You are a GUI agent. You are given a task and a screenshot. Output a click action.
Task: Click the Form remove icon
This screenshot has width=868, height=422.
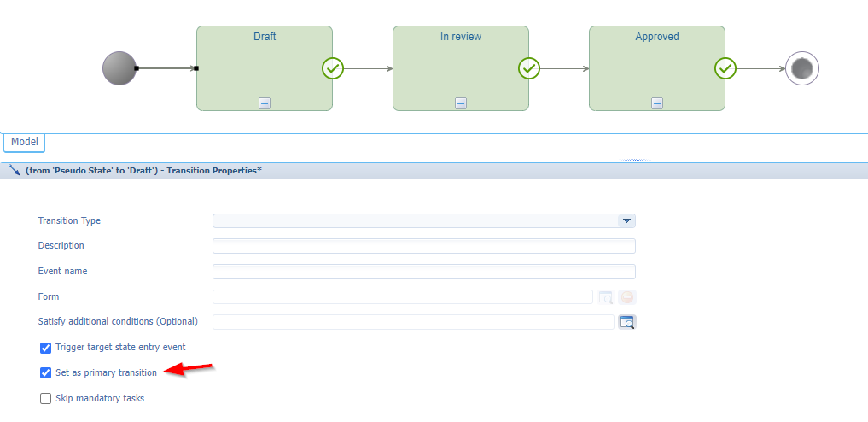click(627, 297)
